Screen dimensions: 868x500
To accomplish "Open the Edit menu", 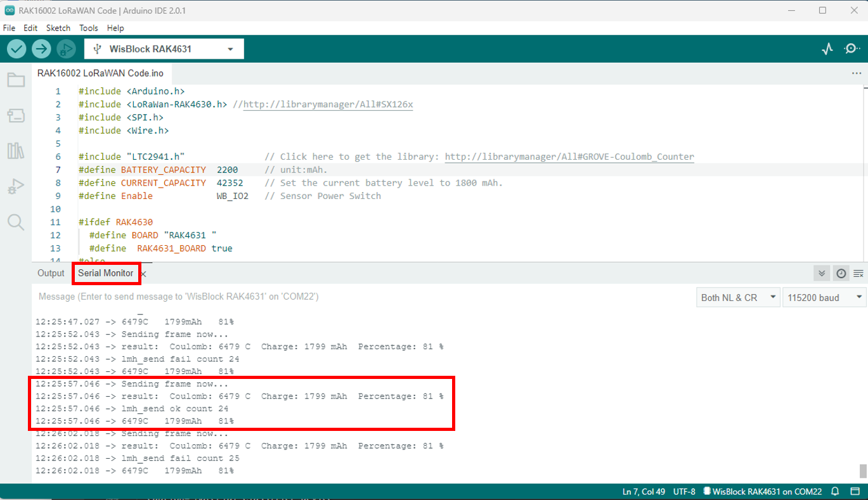I will coord(30,28).
